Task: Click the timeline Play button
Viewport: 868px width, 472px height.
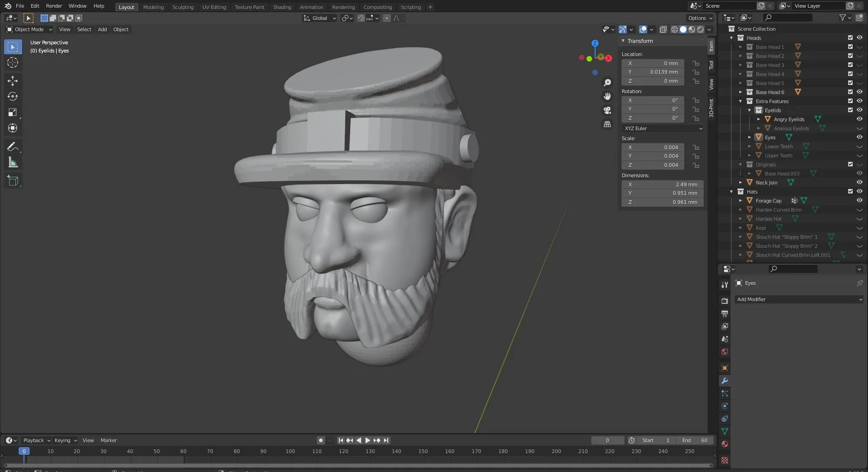Action: pyautogui.click(x=368, y=440)
